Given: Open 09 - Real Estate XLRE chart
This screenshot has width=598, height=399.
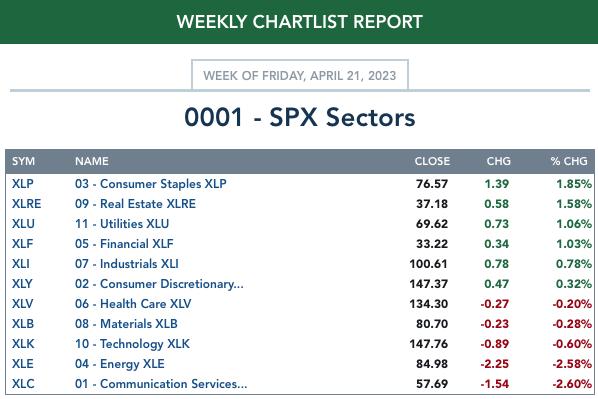Looking at the screenshot, I should tap(135, 204).
